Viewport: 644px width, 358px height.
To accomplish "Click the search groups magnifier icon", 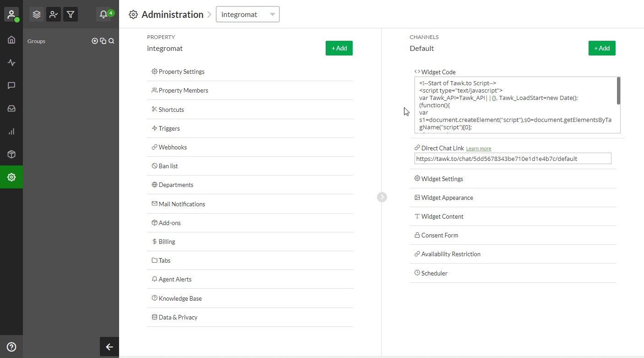I will [x=111, y=41].
